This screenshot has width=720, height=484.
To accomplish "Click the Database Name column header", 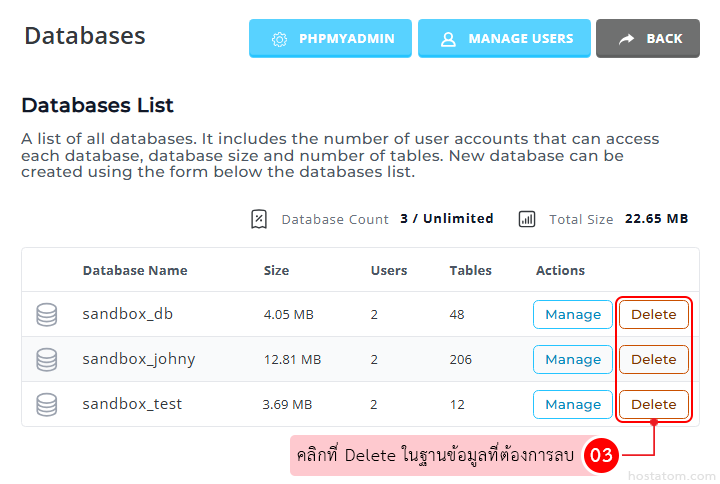I will [135, 270].
